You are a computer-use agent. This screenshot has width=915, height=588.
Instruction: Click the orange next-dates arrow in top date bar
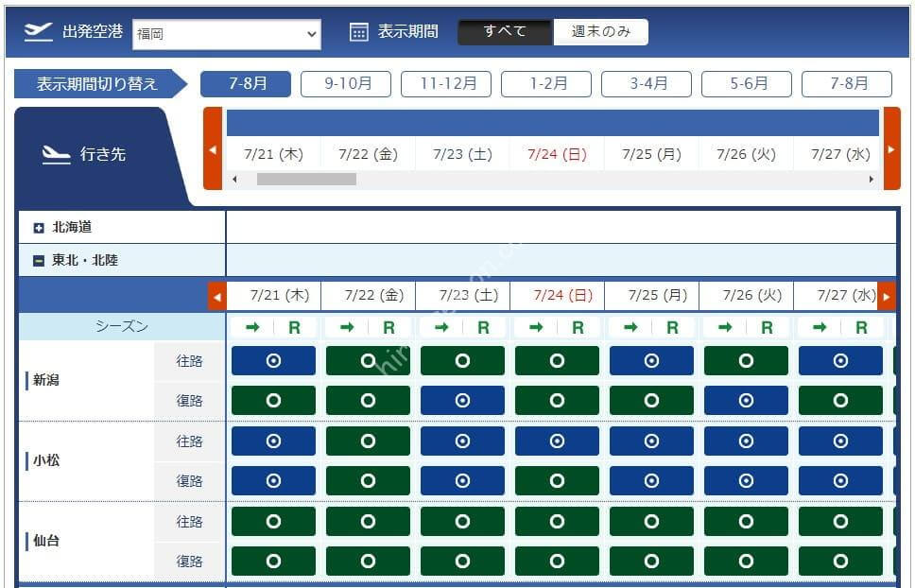pos(891,148)
